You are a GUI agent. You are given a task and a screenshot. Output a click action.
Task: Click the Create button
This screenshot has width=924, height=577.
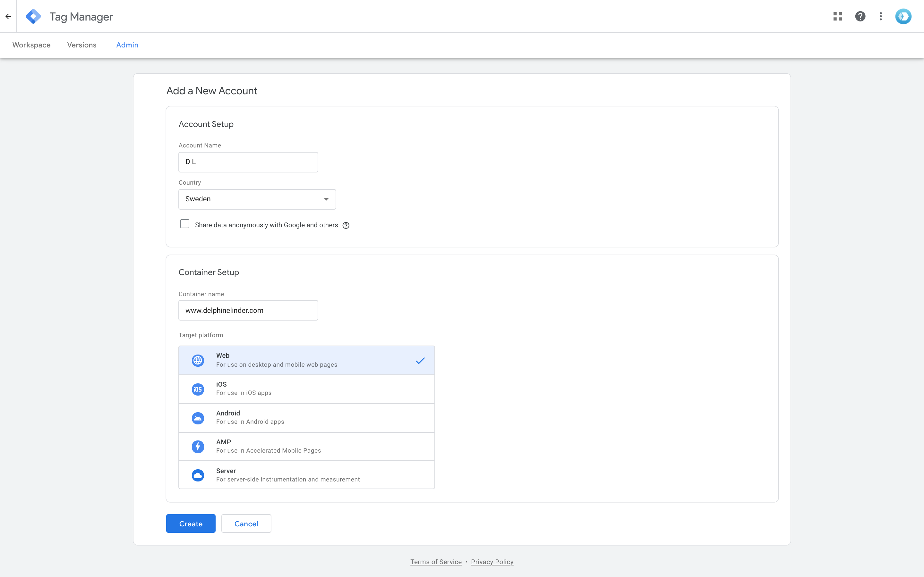coord(191,523)
